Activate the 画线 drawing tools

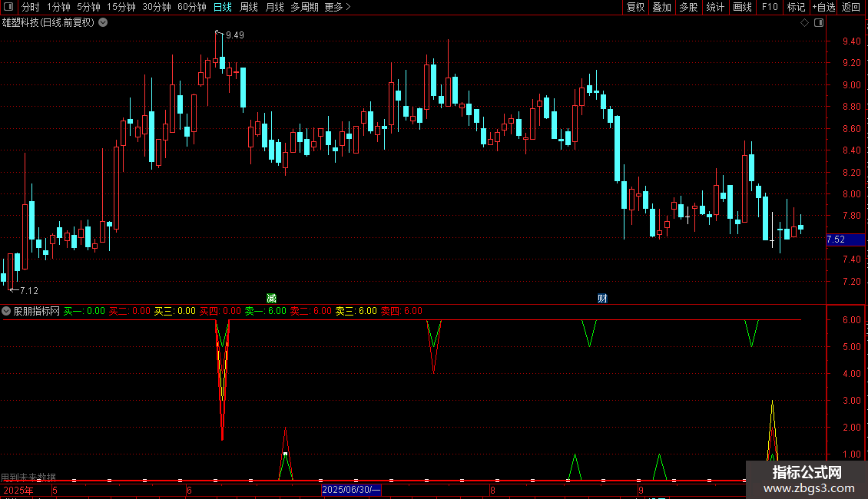[742, 7]
